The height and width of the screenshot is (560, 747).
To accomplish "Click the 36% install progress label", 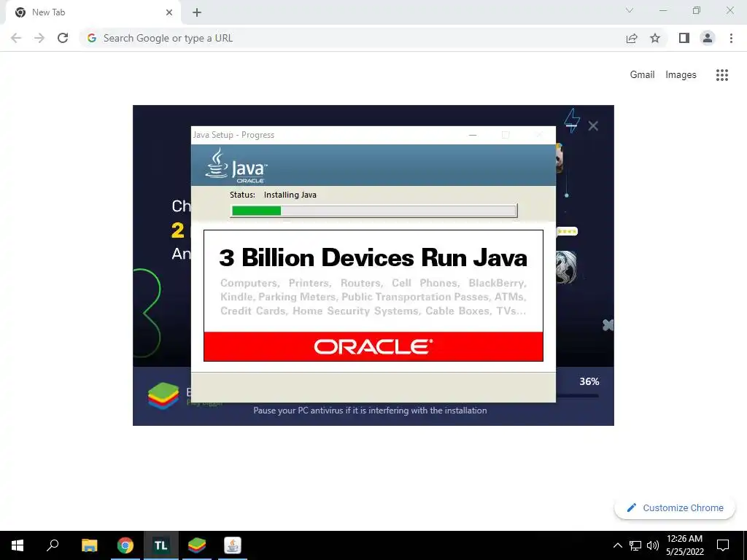I will (x=589, y=381).
